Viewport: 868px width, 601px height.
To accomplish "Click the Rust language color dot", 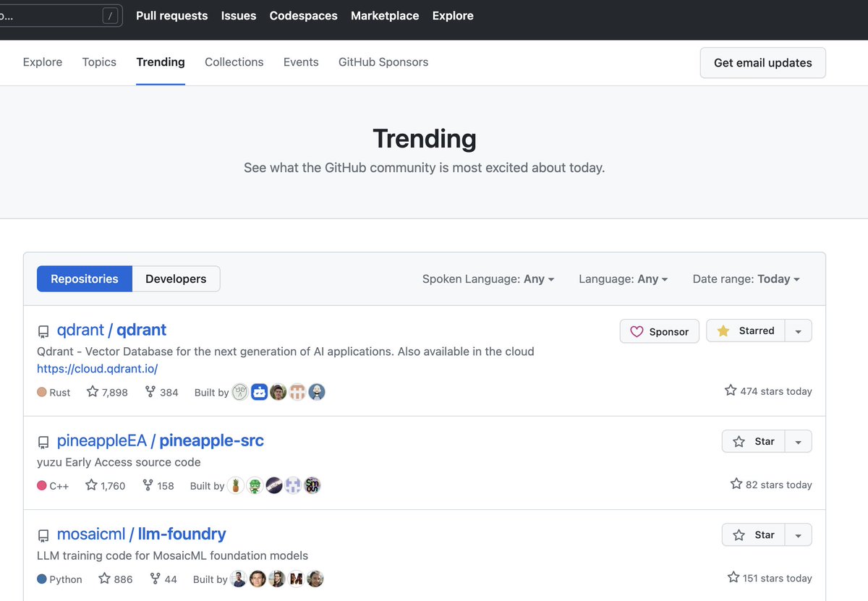I will coord(42,392).
